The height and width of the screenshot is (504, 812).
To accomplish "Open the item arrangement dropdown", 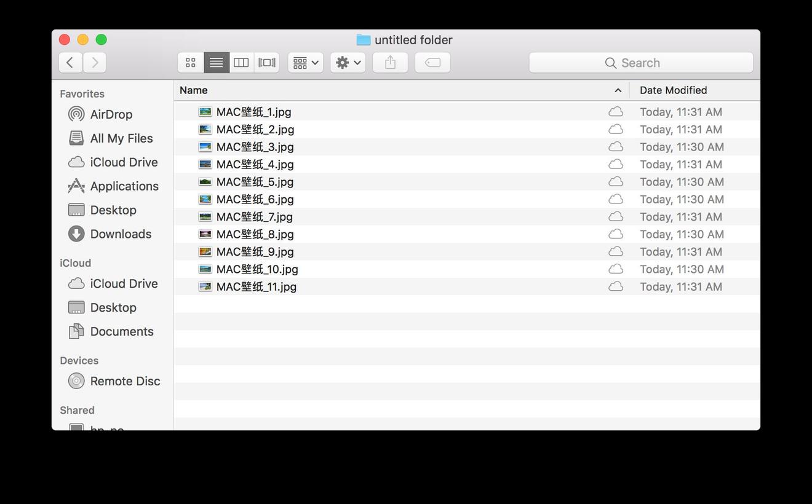I will 305,62.
